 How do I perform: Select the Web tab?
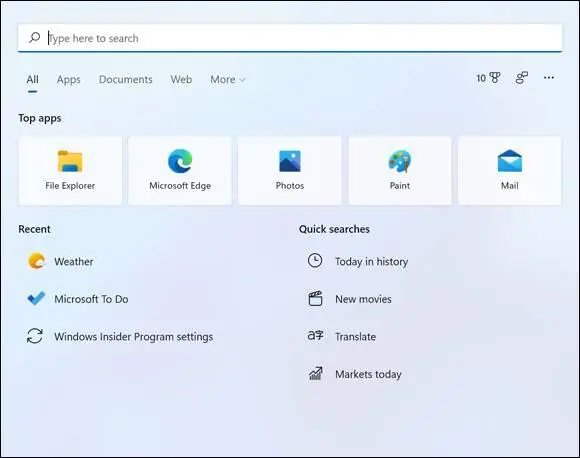click(181, 79)
